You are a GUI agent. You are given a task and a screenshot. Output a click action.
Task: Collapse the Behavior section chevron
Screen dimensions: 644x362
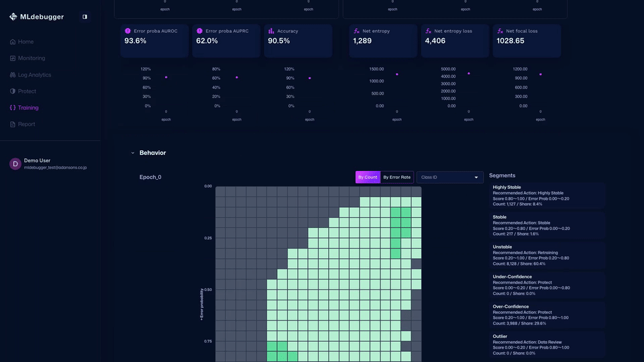[x=132, y=153]
